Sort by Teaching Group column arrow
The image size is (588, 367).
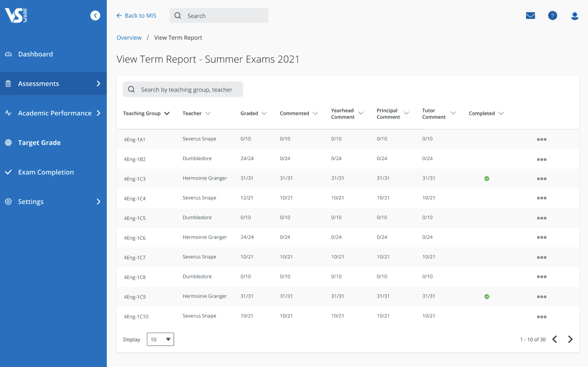pyautogui.click(x=167, y=114)
